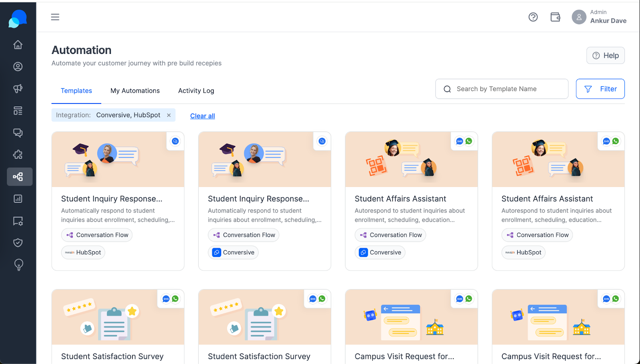
Task: Open the Ankur Dave profile avatar
Action: 579,17
